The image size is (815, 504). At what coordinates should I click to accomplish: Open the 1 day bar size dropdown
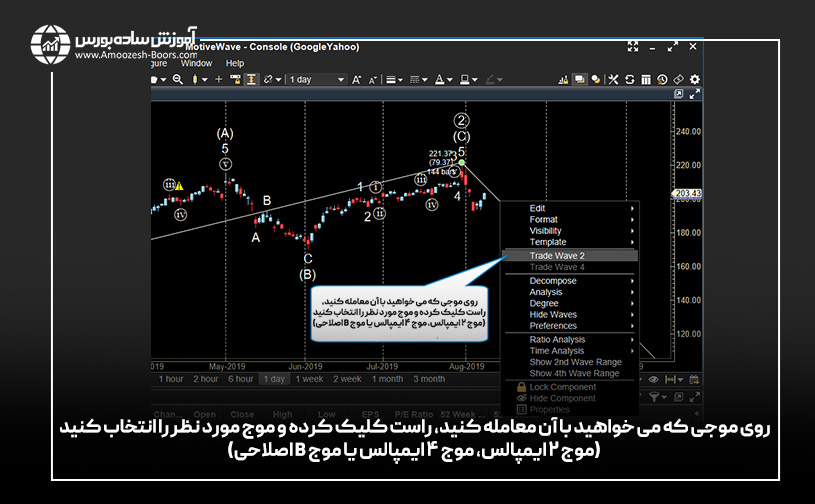pos(316,79)
